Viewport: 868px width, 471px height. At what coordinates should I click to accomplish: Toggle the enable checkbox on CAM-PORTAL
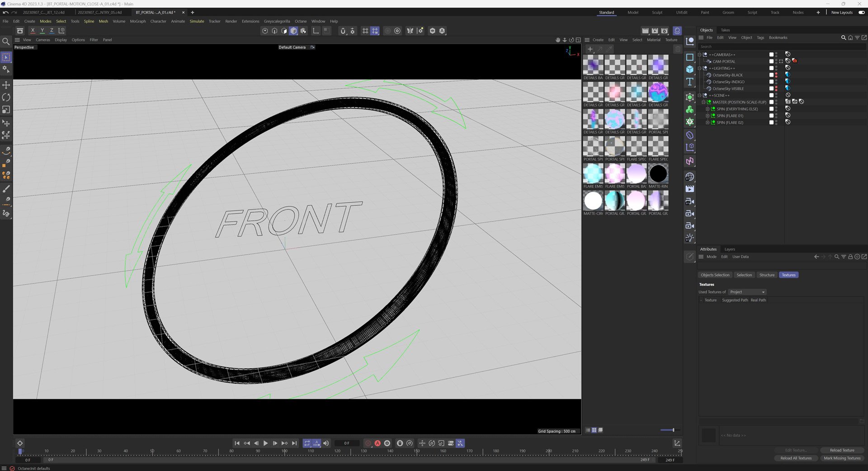point(771,61)
